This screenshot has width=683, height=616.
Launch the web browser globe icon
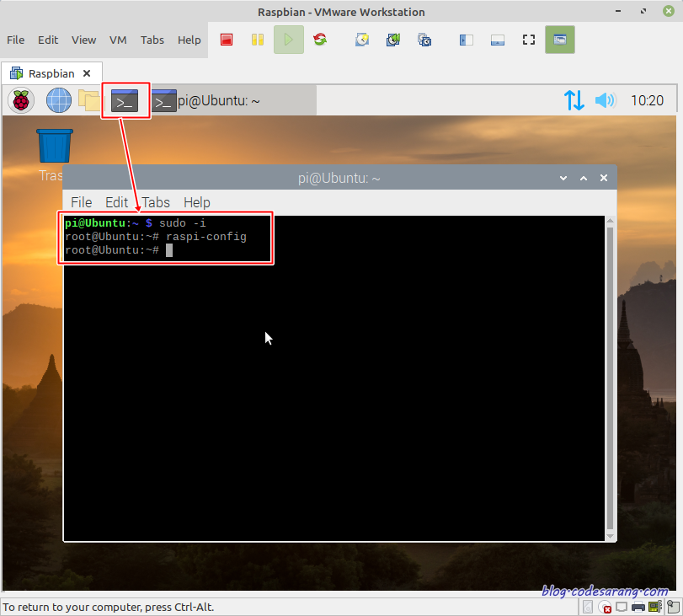point(59,100)
